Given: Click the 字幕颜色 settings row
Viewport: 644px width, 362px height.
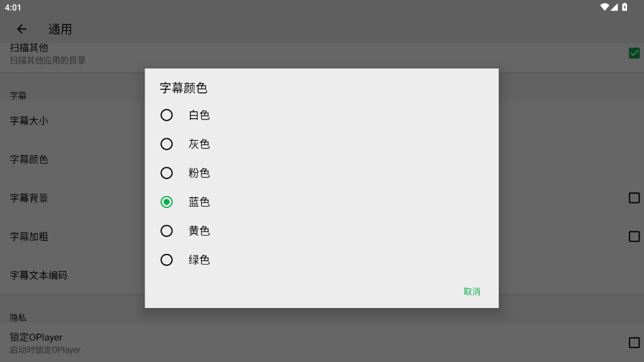Looking at the screenshot, I should pos(29,160).
